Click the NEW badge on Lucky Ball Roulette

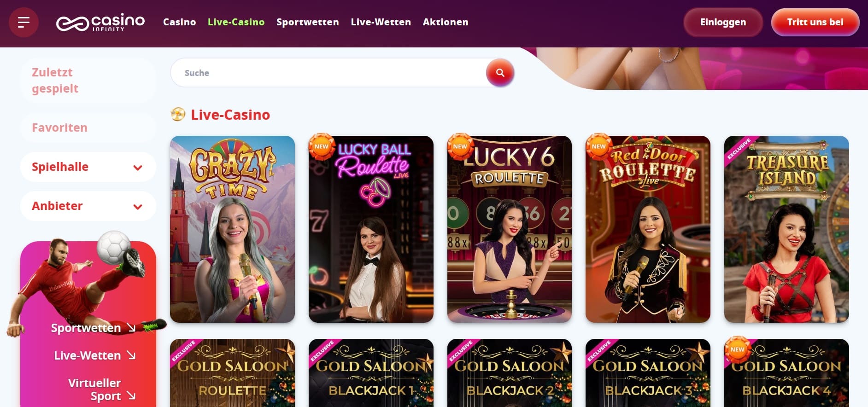[x=321, y=146]
